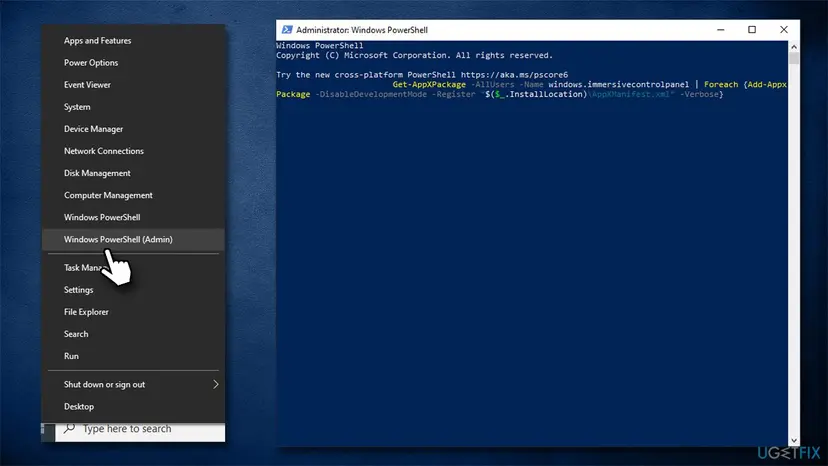
Task: Select Windows PowerShell non-admin entry
Action: pos(133,218)
